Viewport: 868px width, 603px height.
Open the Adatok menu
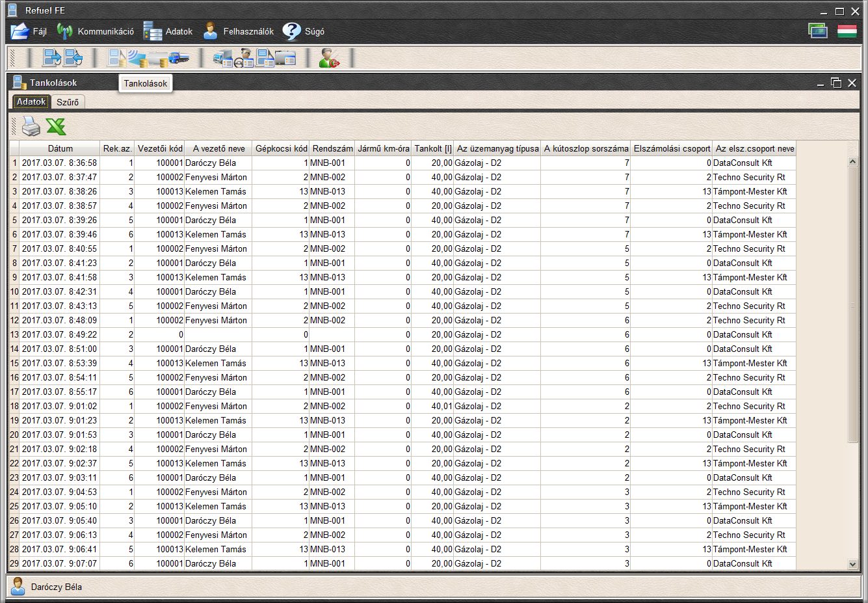pyautogui.click(x=168, y=31)
